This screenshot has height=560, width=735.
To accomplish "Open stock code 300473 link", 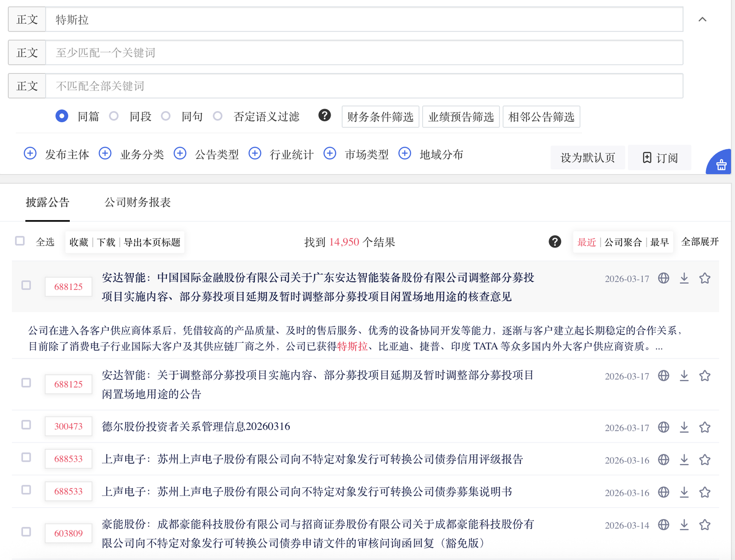I will tap(68, 426).
